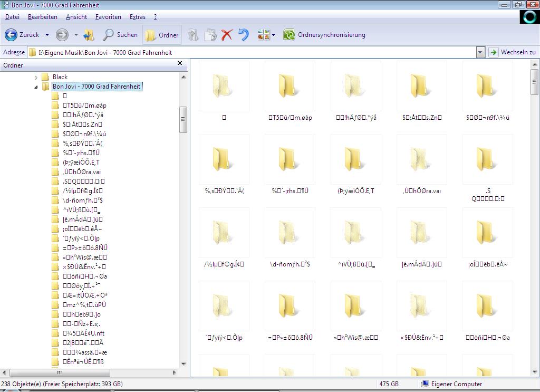Open the Zurück history dropdown arrow
The image size is (540, 392).
(47, 35)
